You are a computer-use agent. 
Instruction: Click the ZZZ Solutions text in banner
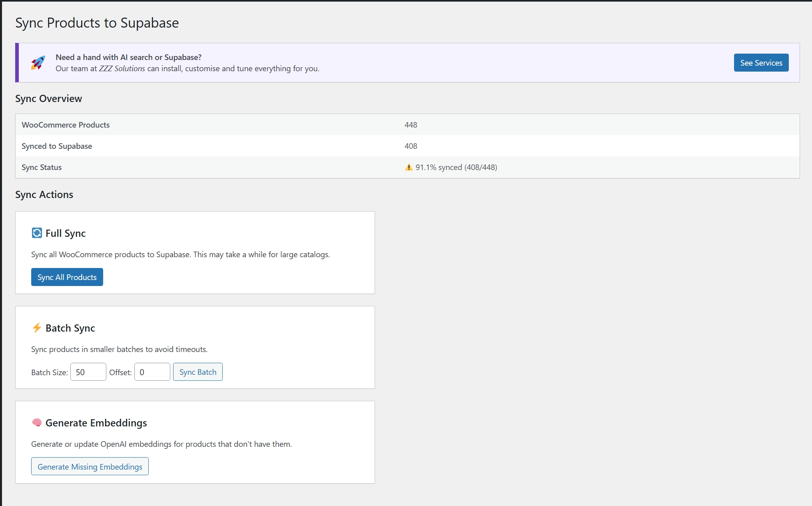[x=122, y=68]
